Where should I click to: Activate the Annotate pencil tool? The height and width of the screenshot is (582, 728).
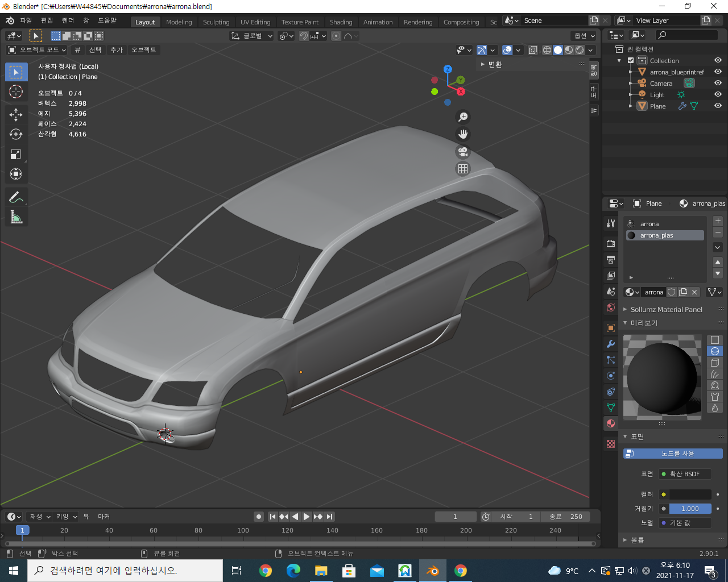[16, 197]
